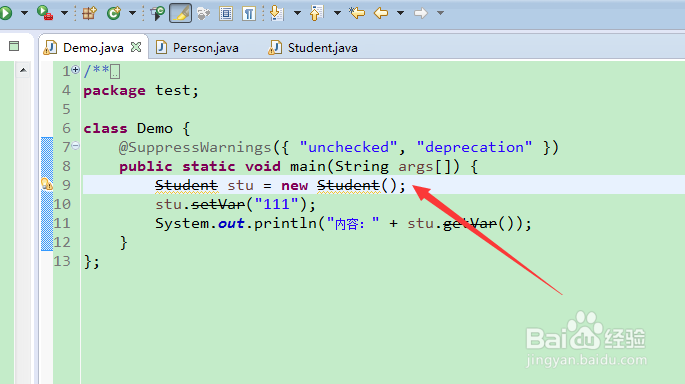Image resolution: width=685 pixels, height=384 pixels.
Task: Open the Next Annotation dropdown arrow
Action: [297, 13]
